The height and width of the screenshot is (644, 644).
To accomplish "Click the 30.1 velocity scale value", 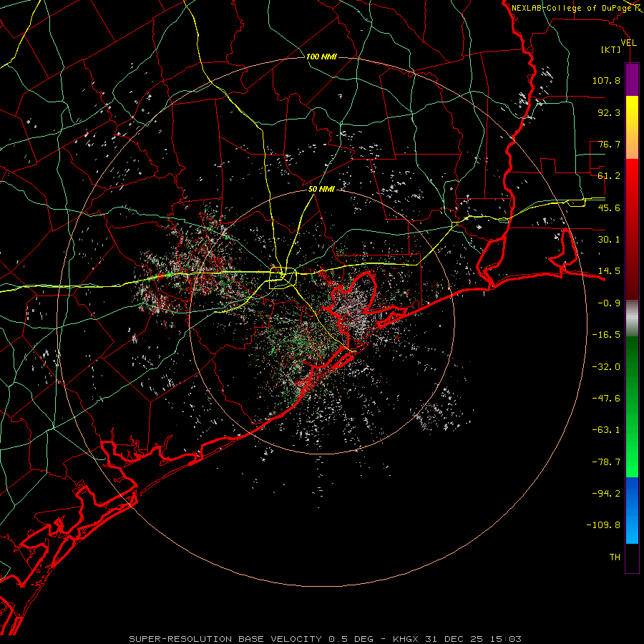I will coord(609,240).
